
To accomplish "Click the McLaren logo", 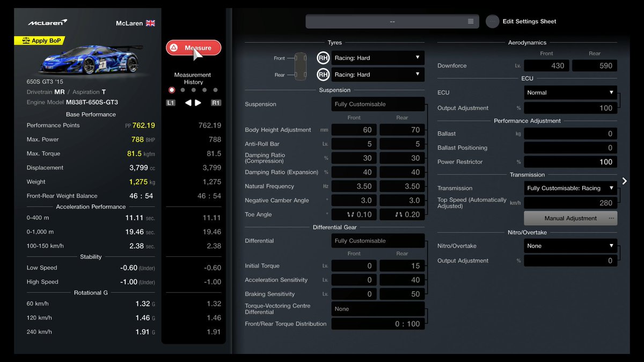I will (48, 23).
